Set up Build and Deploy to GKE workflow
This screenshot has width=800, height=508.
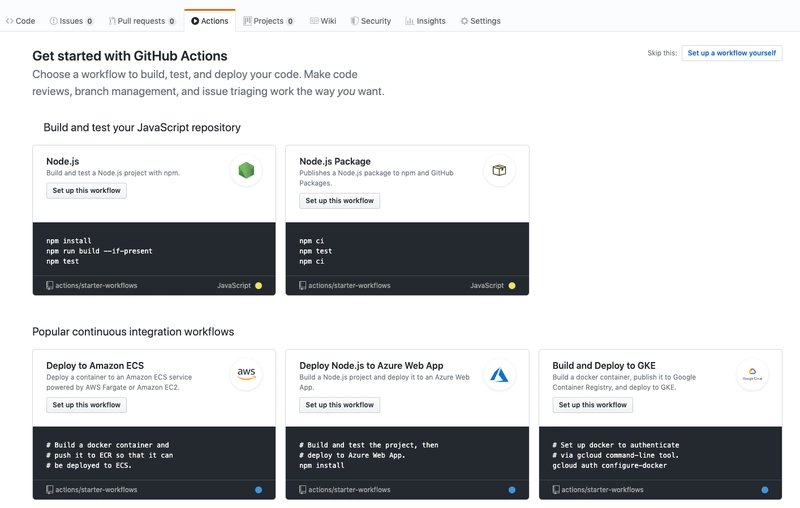click(x=592, y=404)
